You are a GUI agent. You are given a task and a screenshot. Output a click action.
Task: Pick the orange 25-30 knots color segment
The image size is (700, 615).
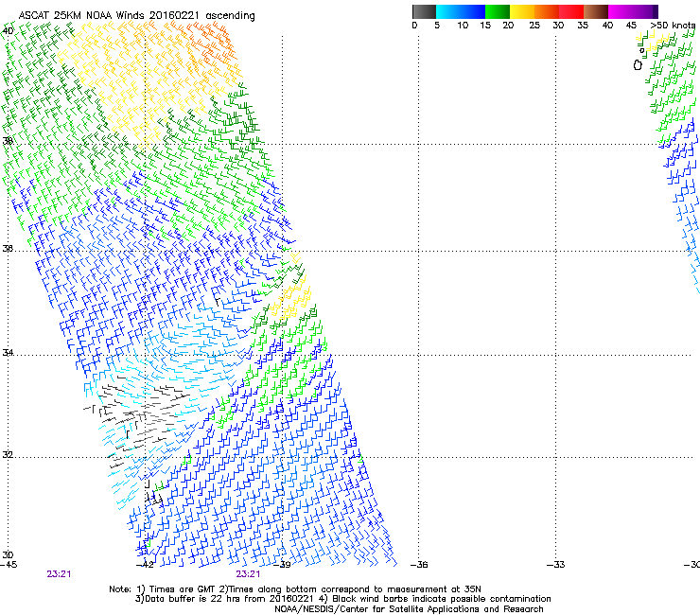tap(547, 11)
